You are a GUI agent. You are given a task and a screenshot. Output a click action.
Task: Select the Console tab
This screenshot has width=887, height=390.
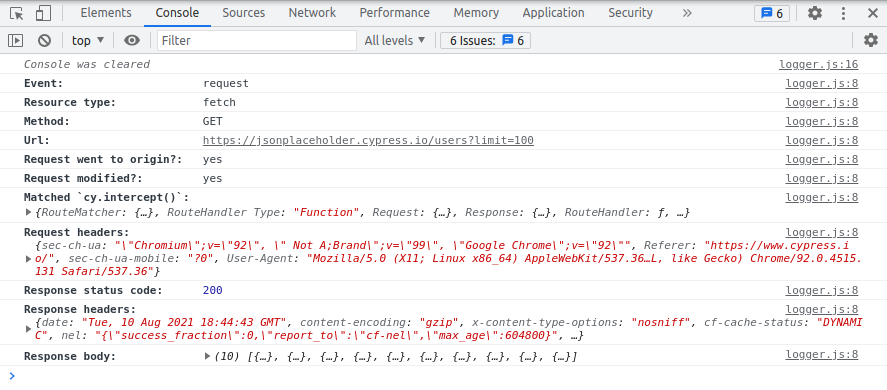177,13
